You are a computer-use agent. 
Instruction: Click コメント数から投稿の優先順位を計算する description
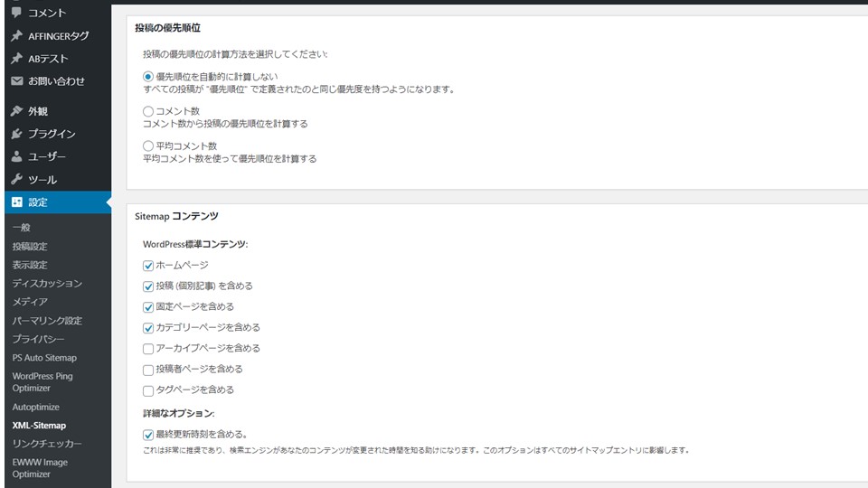coord(225,124)
